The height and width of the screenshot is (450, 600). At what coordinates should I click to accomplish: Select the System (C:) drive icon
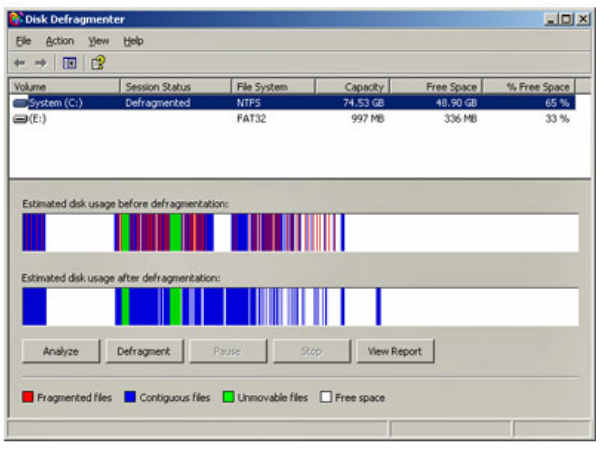20,102
